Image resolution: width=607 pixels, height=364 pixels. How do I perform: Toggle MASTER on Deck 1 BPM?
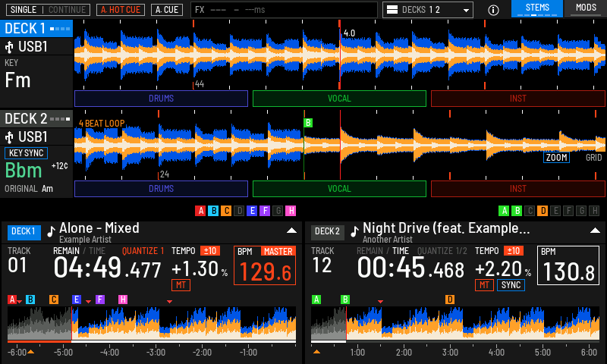pos(278,252)
